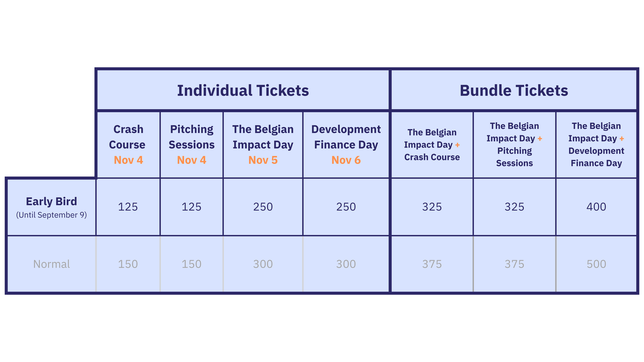Choose Normal Pitching Sessions price 150
This screenshot has width=644, height=362.
191,264
